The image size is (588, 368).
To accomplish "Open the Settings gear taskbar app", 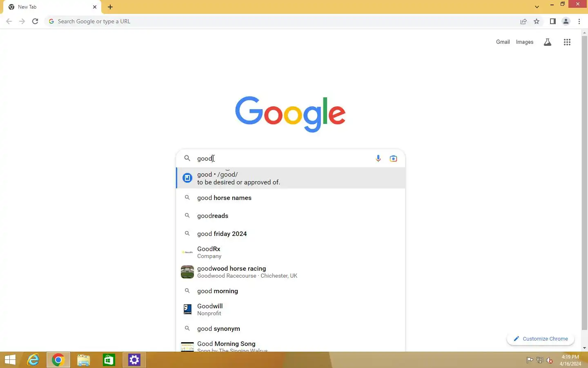I will click(134, 360).
